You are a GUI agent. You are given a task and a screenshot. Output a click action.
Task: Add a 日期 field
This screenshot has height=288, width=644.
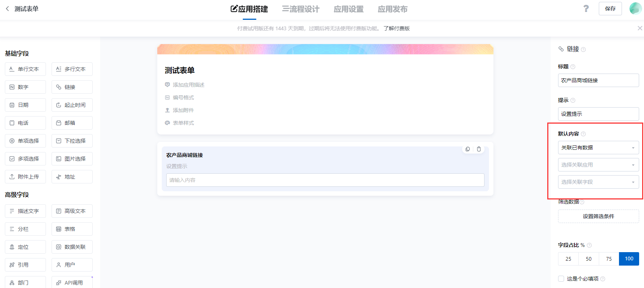(x=25, y=105)
